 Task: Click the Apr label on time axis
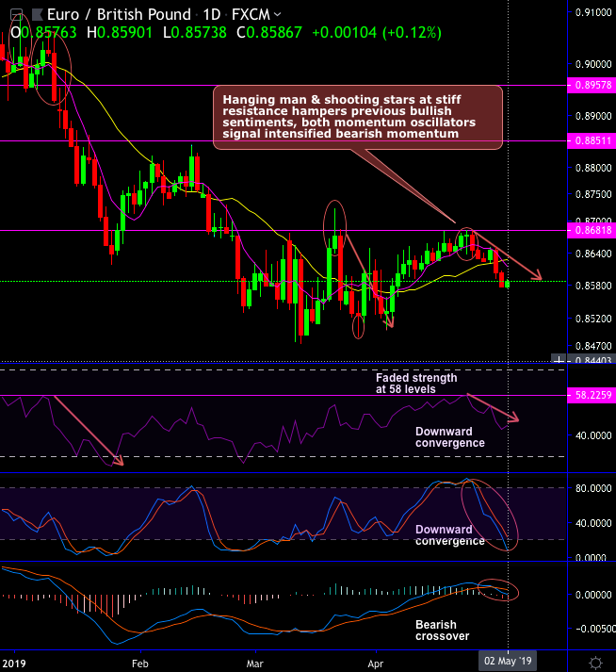point(375,664)
